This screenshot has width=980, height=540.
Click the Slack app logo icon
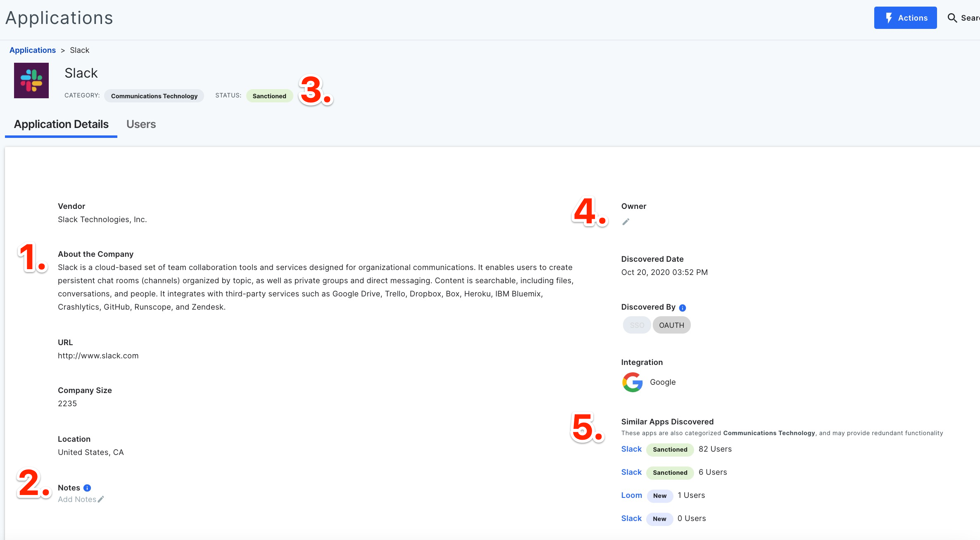[31, 81]
